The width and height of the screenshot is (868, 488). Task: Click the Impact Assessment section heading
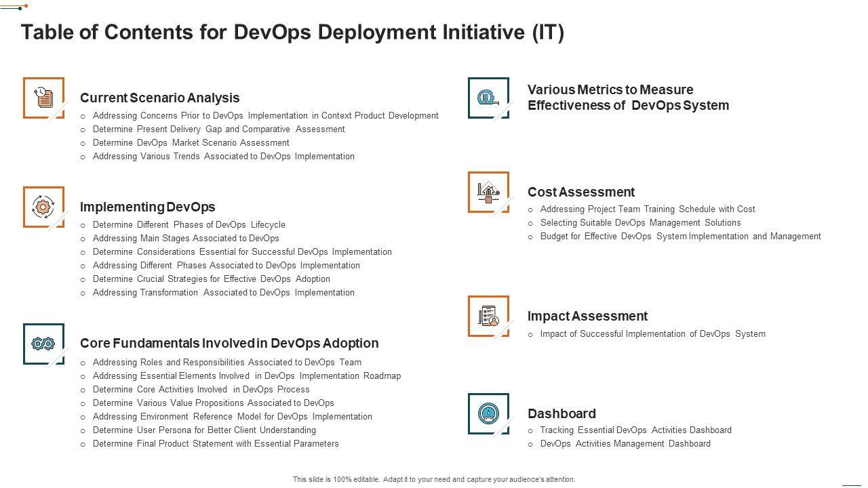pos(587,316)
